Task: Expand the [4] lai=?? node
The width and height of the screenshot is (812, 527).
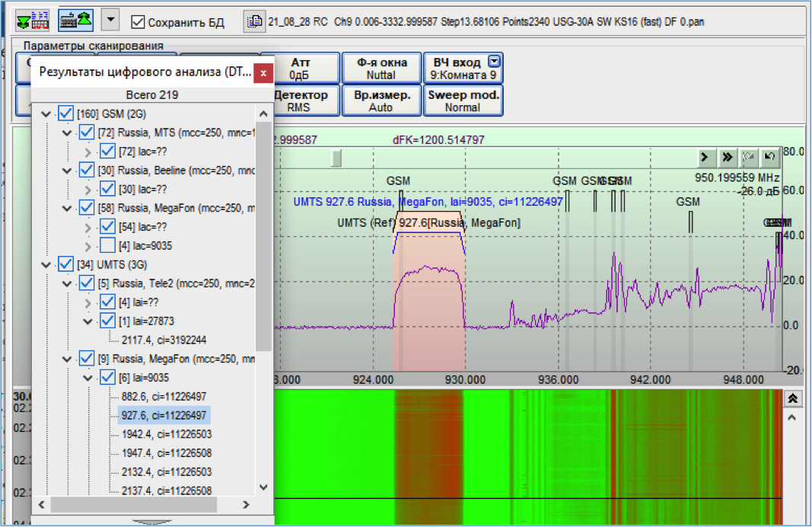Action: pyautogui.click(x=88, y=302)
